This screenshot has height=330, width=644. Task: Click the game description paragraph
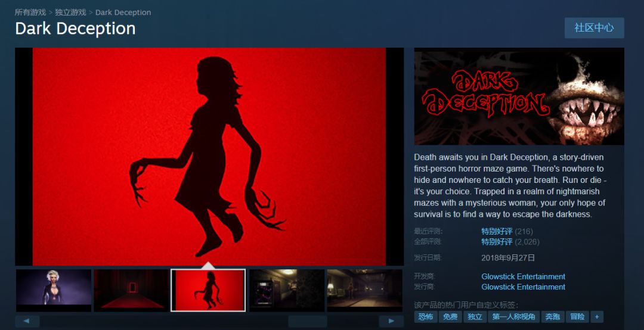(x=510, y=185)
